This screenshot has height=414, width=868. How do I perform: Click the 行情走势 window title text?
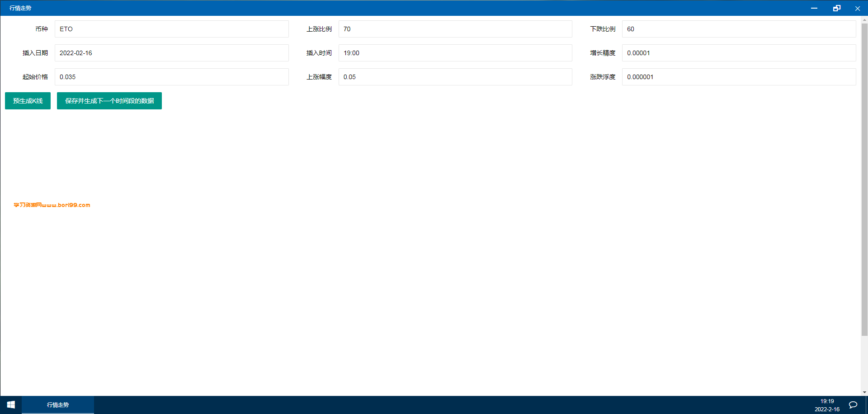click(x=20, y=8)
